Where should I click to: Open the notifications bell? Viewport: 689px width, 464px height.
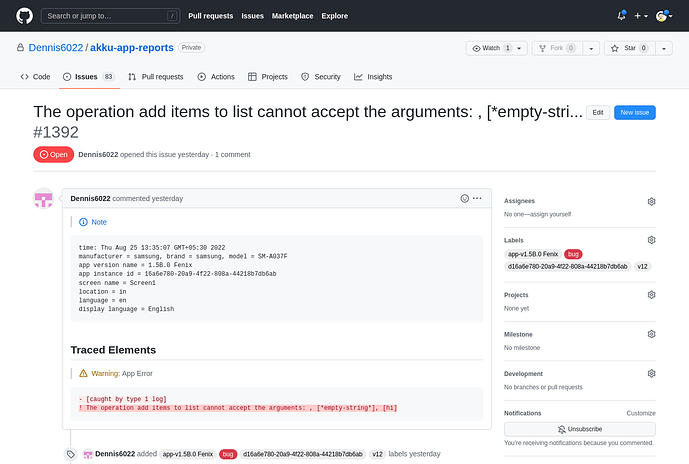621,16
